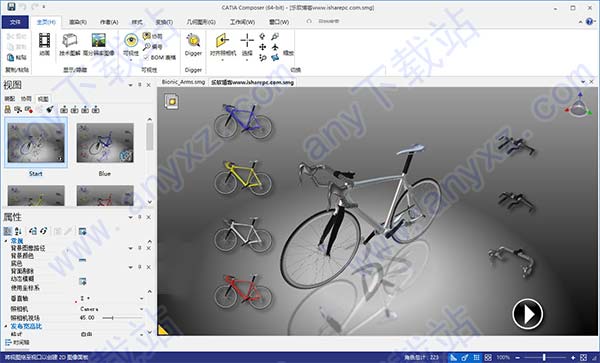Click the eye visibility button
Viewport: 600px width, 363px height.
pos(131,40)
